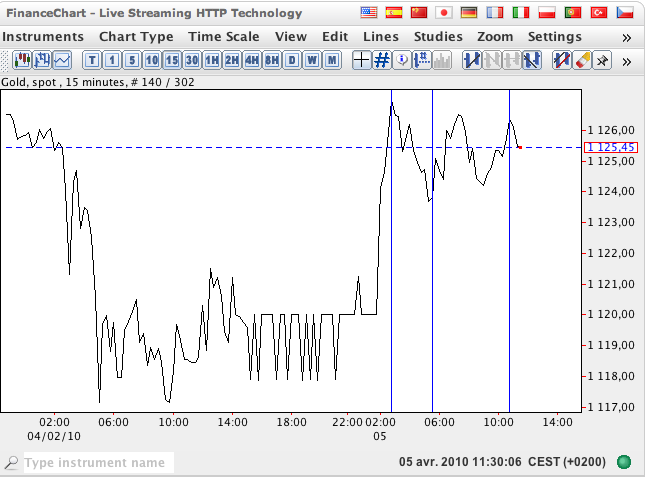Viewport: 648px width, 477px height.
Task: Switch to candlestick chart type
Action: pos(20,60)
